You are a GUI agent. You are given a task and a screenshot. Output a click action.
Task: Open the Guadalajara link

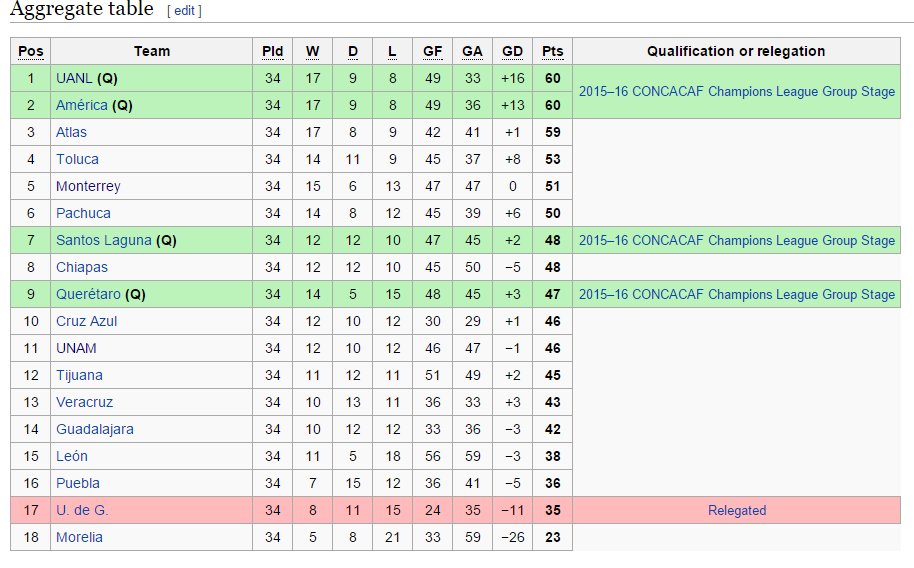(94, 429)
